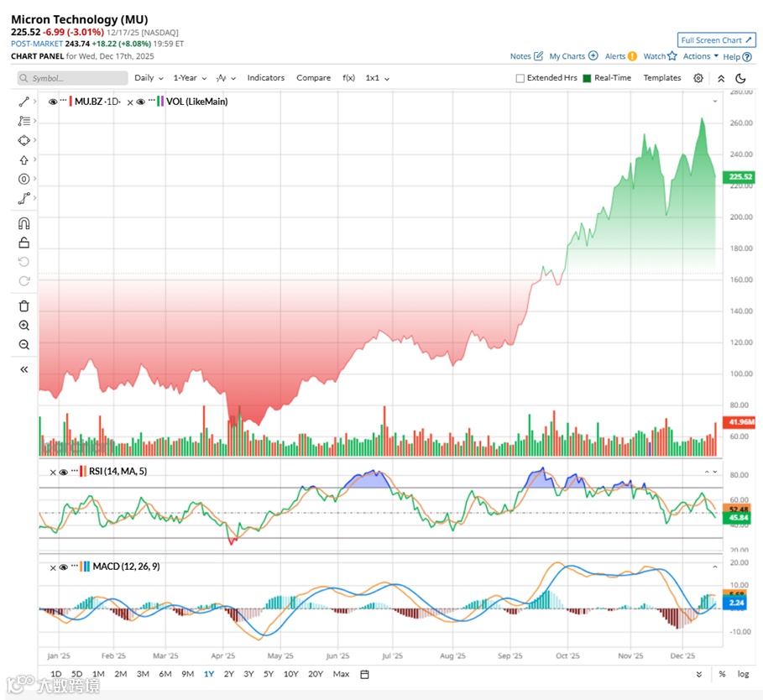Zoom in on the chart
Screen dimensions: 763x700
click(24, 326)
